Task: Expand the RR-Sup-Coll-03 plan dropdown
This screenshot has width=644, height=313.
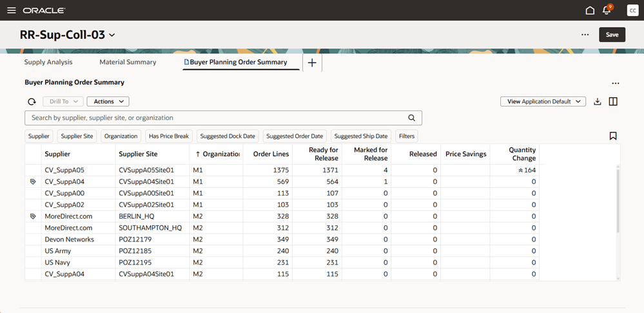Action: pyautogui.click(x=112, y=35)
